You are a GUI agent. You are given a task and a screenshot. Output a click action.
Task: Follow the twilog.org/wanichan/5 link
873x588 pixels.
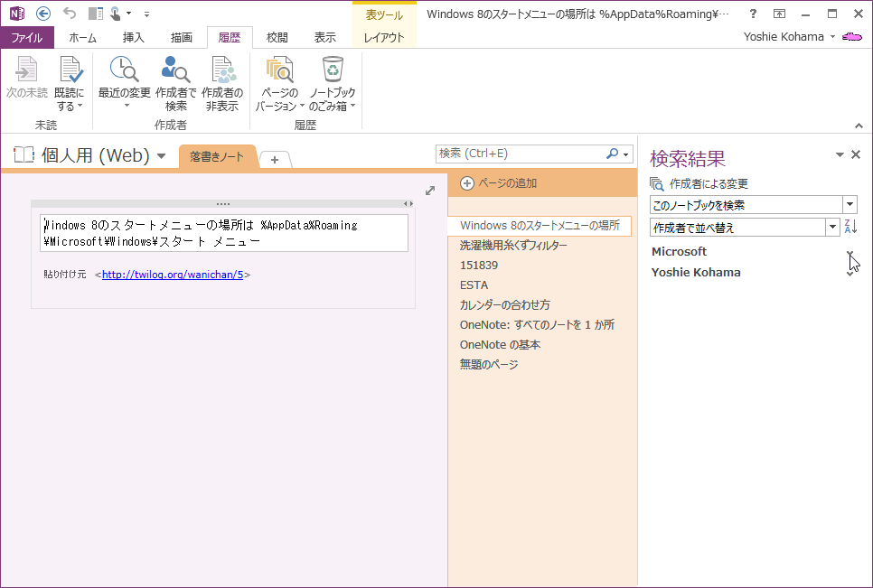click(173, 275)
